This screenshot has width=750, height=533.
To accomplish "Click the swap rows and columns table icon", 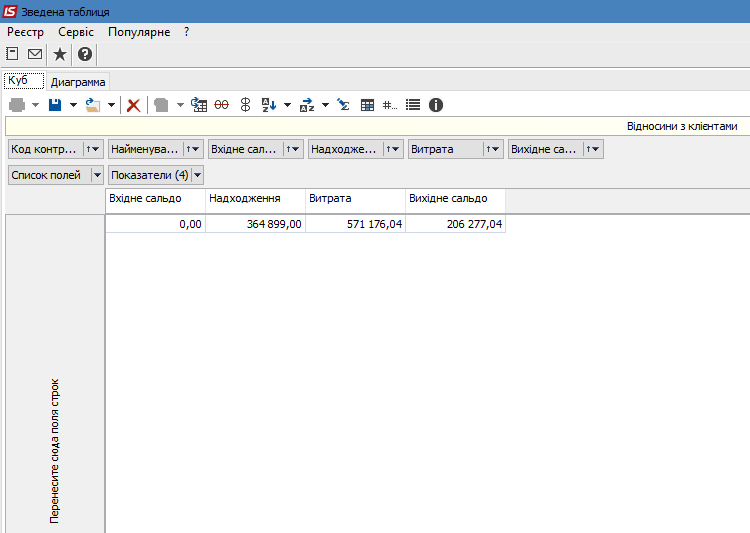I will pyautogui.click(x=199, y=105).
